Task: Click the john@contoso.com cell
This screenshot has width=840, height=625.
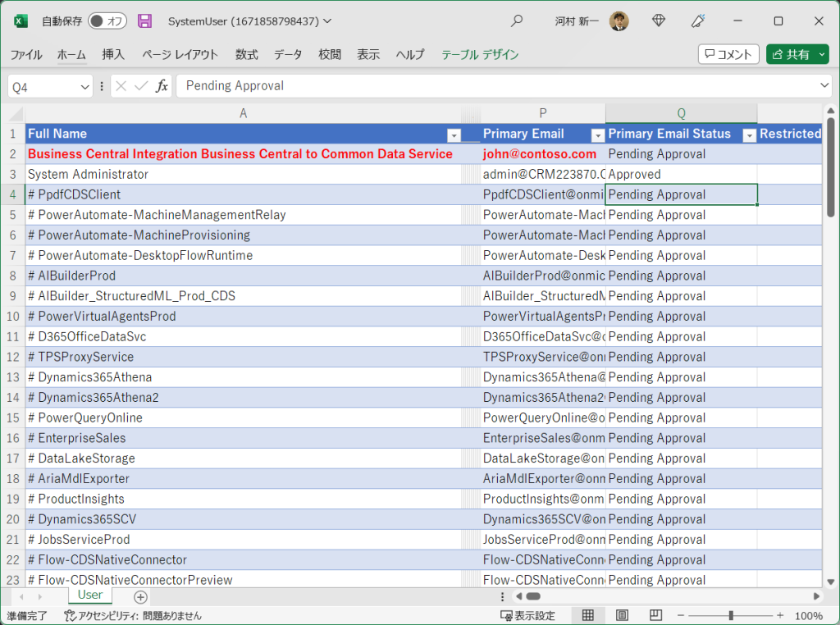Action: [x=543, y=154]
